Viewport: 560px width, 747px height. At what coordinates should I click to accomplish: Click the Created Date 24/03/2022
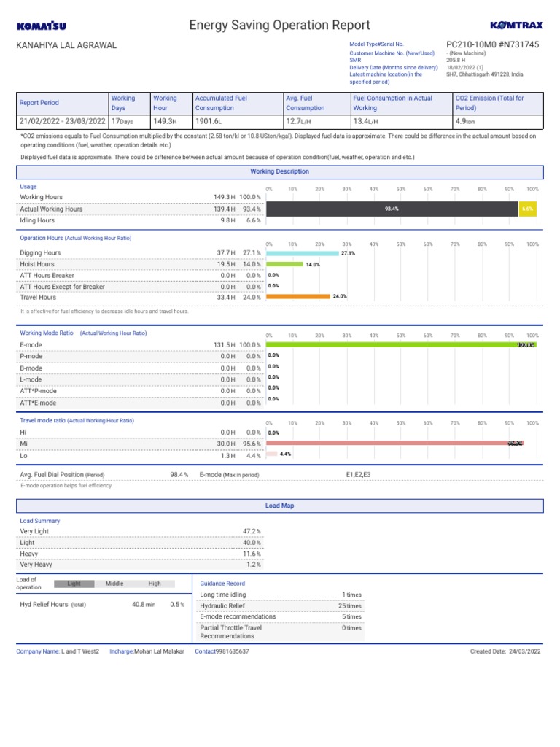coord(505,651)
